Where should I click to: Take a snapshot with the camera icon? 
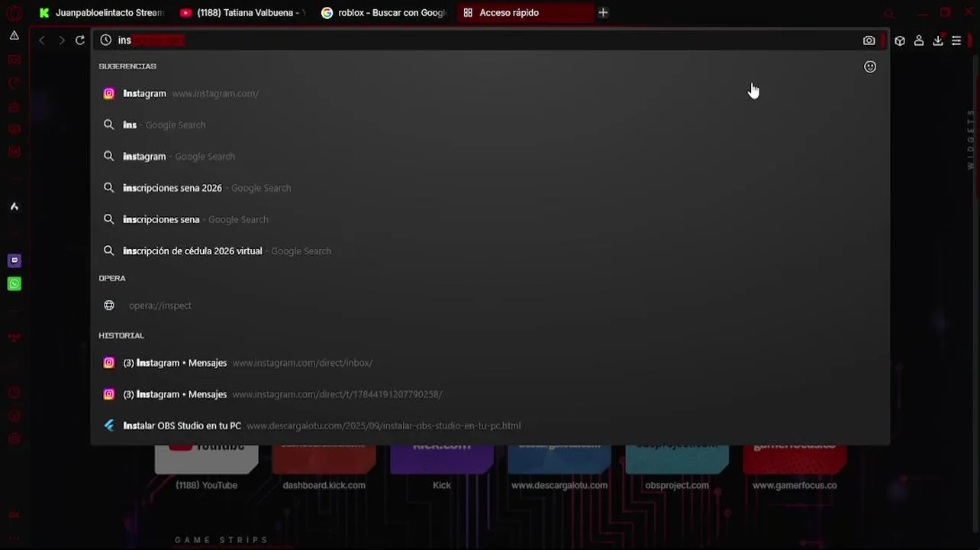click(869, 40)
